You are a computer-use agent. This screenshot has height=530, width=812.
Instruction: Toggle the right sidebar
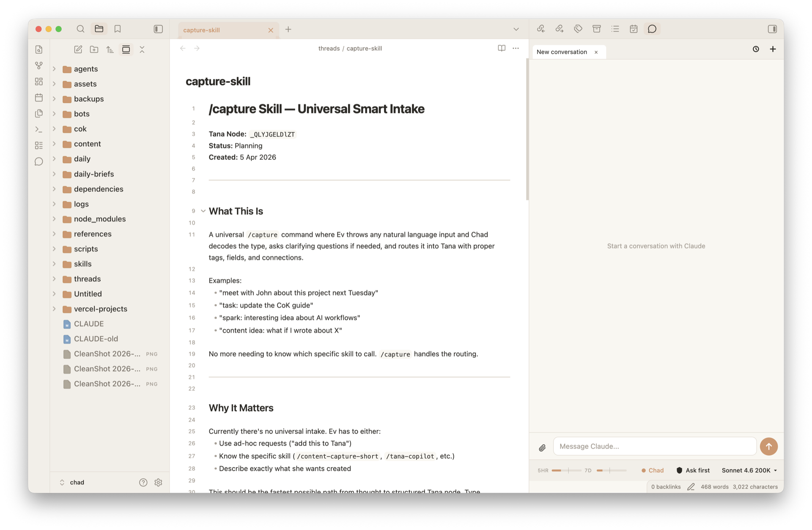772,29
